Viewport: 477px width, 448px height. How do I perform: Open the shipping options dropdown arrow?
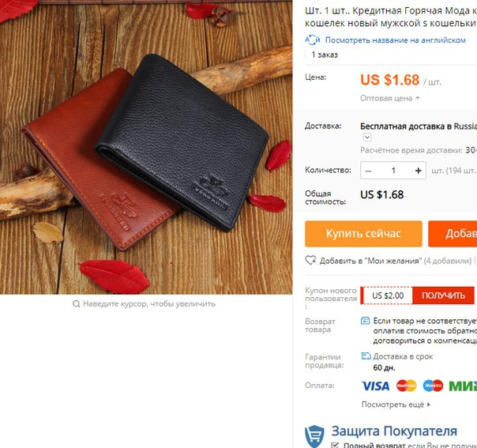(x=367, y=137)
